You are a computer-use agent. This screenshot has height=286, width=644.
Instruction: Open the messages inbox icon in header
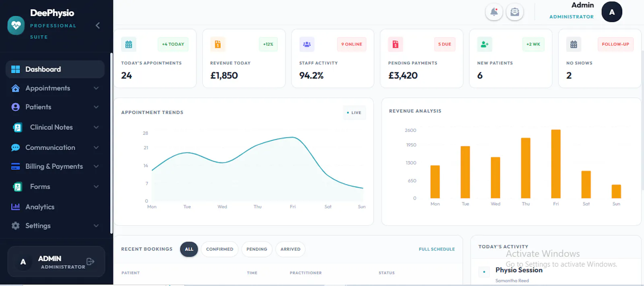515,12
